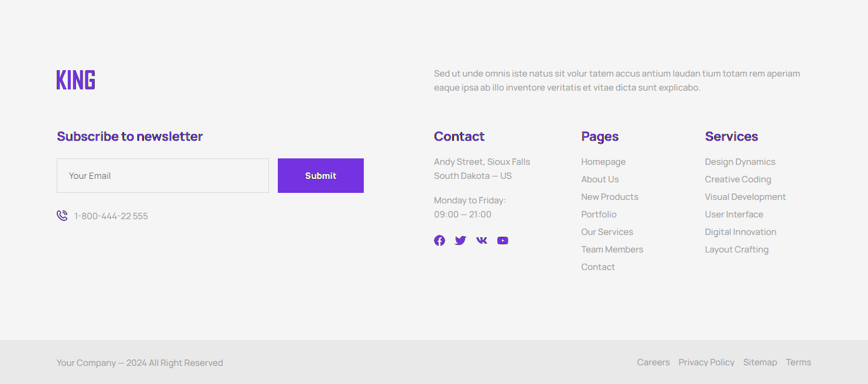868x384 pixels.
Task: Open the Privacy Policy page
Action: pos(706,362)
